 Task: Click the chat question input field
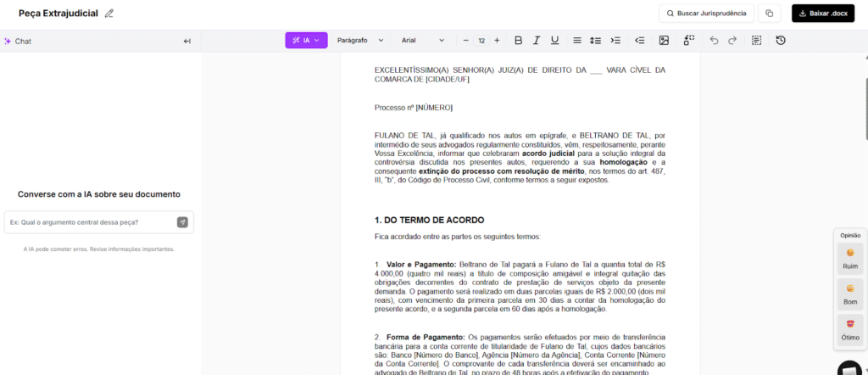[x=89, y=222]
